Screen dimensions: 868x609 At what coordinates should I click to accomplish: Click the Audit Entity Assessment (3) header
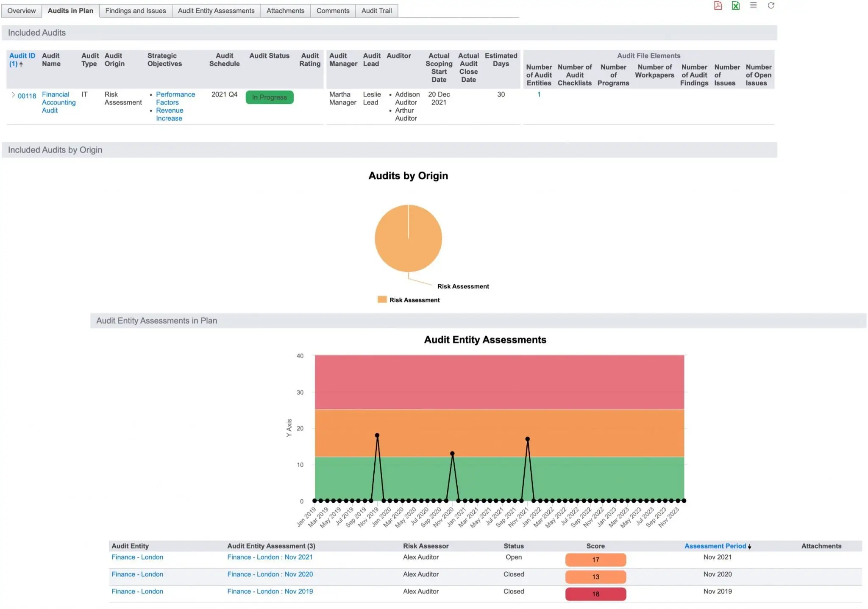[x=271, y=546]
